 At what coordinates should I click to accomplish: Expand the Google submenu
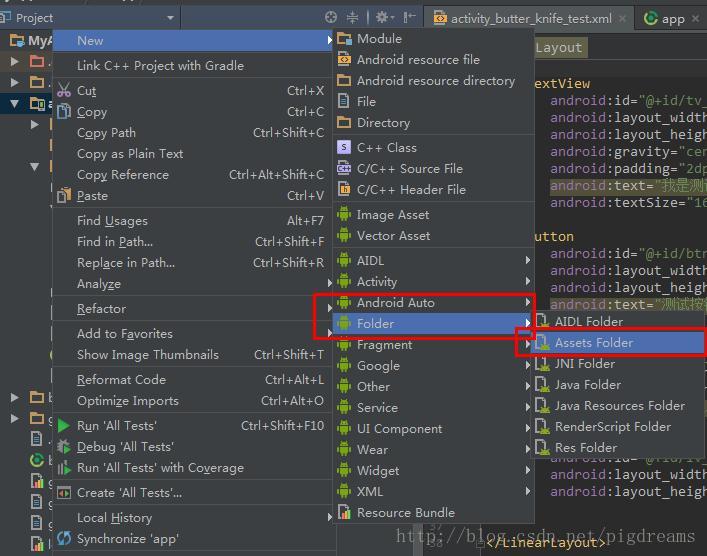point(433,366)
